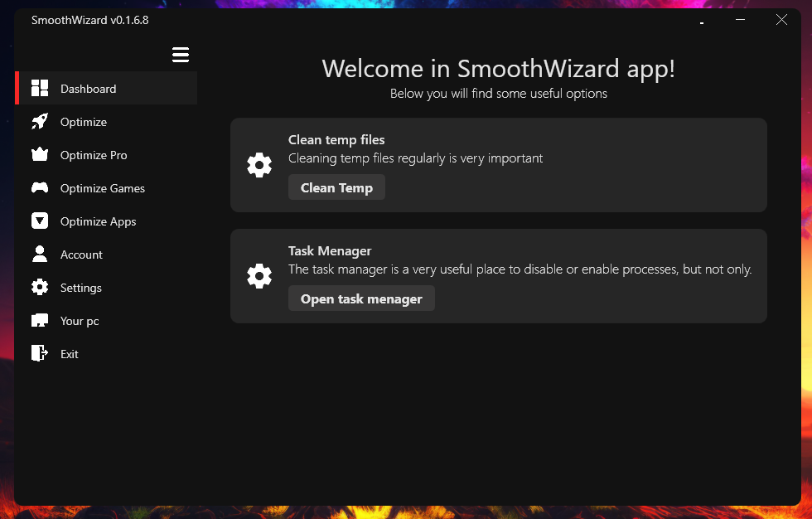Screen dimensions: 812x519
Task: Open Optimize Pro via crown icon
Action: tap(40, 154)
